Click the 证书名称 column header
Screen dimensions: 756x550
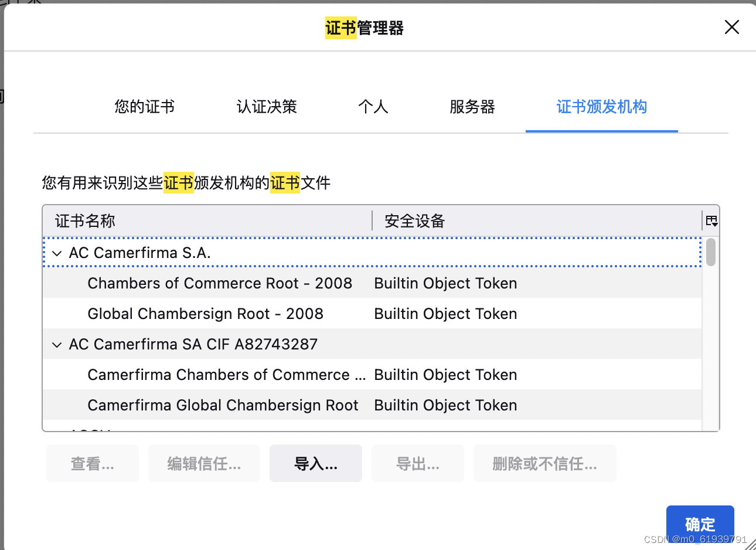coord(84,220)
